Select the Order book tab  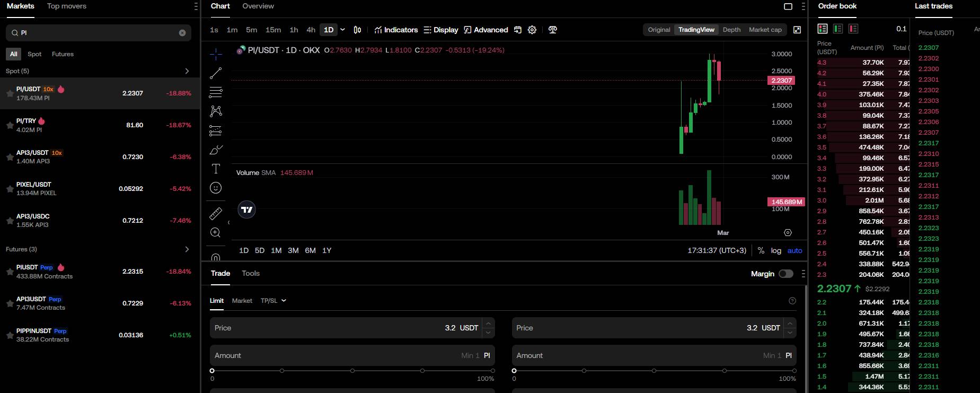coord(837,6)
